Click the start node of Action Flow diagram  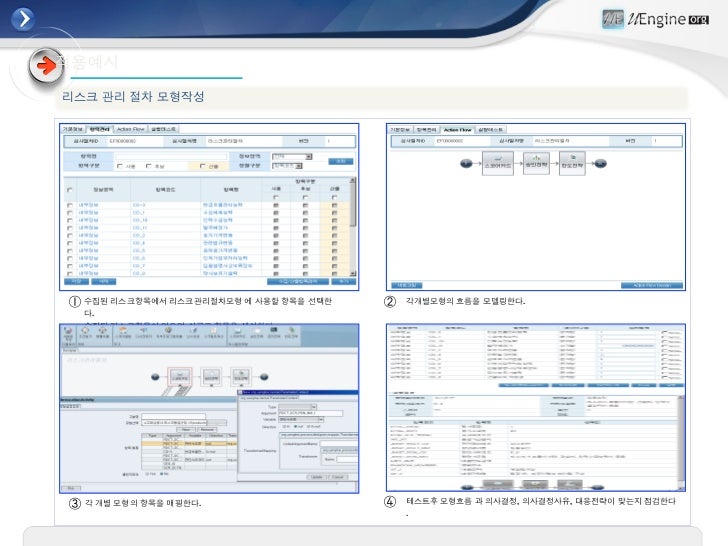[466, 163]
